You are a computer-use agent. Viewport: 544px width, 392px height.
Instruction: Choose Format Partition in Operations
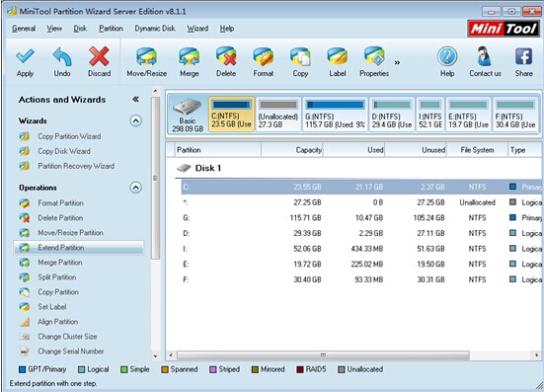tap(60, 203)
